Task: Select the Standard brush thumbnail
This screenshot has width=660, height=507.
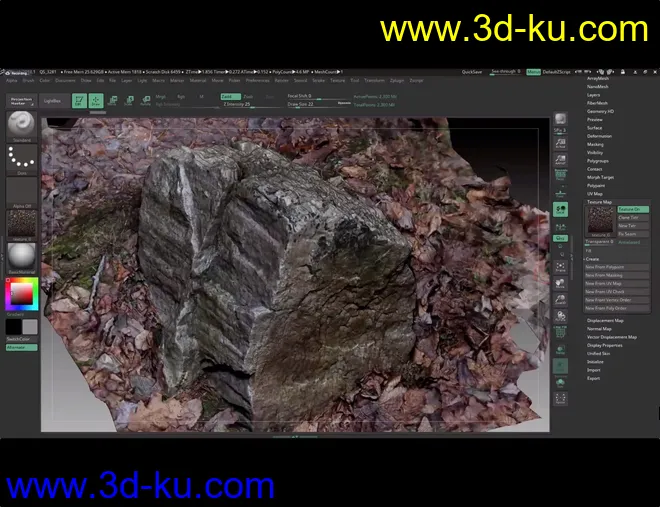Action: [21, 126]
